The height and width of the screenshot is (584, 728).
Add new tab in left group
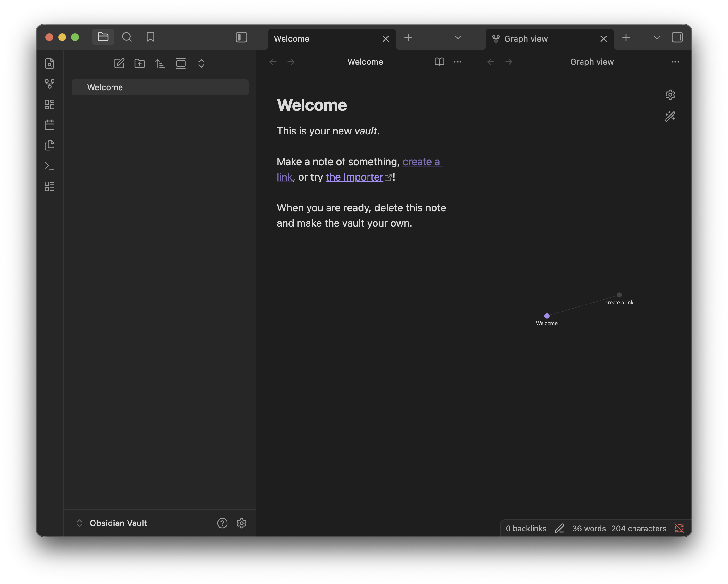point(408,37)
